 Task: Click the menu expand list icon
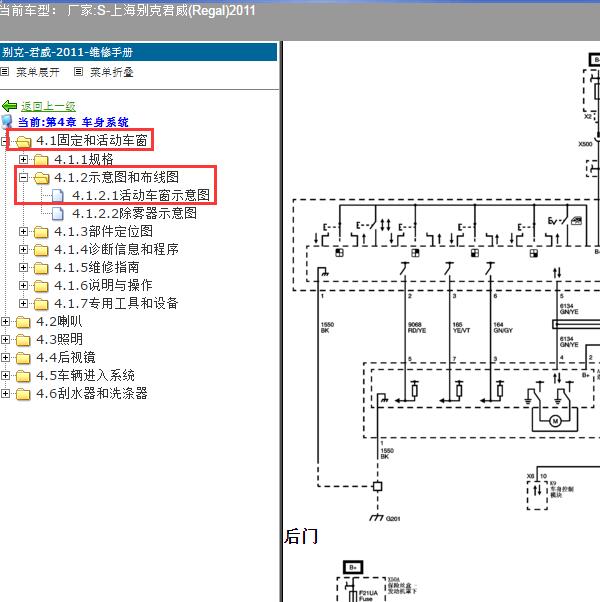pos(4,71)
